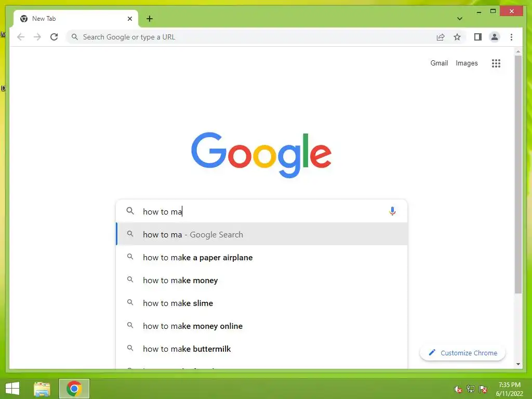Click the Chrome taskbar icon
The image size is (532, 399).
74,389
